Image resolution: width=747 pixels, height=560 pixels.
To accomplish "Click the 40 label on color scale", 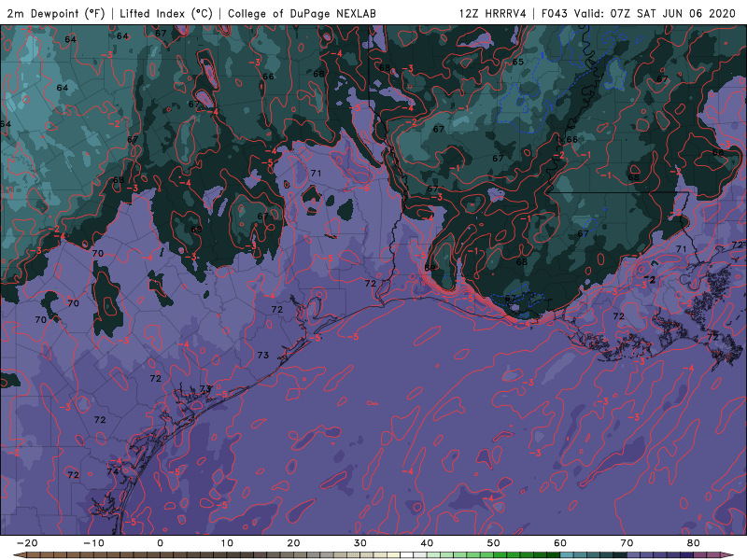I will [427, 543].
